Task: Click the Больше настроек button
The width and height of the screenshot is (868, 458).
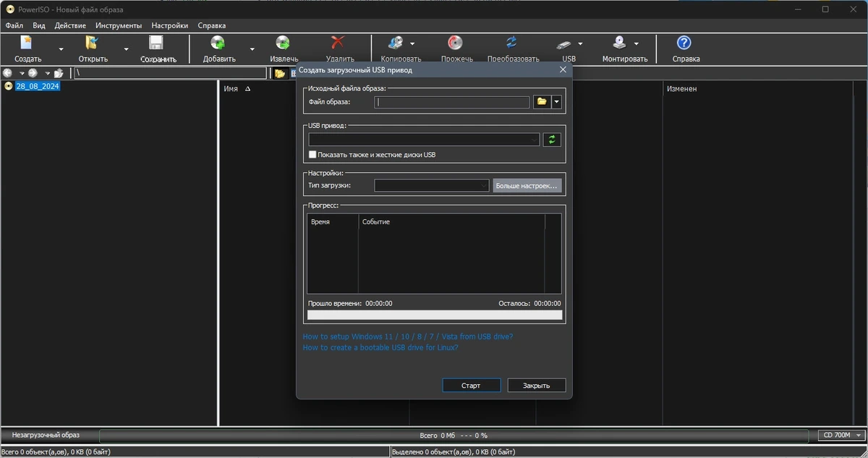Action: (x=527, y=186)
